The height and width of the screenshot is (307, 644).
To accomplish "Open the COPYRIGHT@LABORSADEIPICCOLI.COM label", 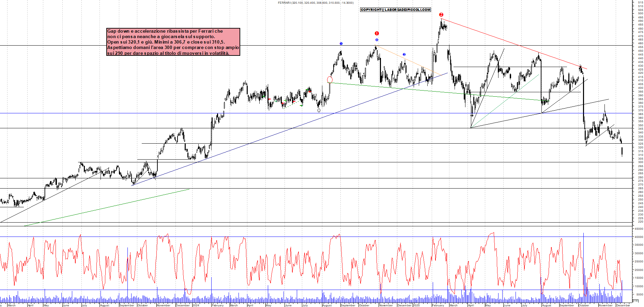I will 395,10.
